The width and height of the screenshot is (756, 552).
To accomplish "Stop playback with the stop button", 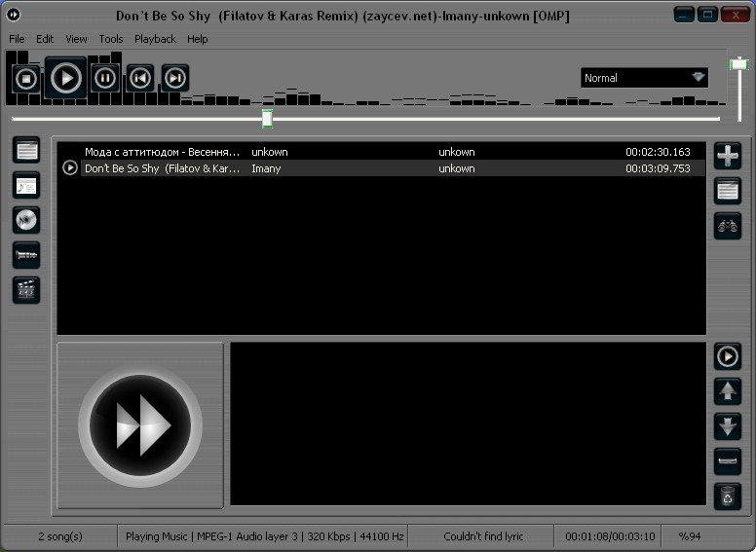I will [x=26, y=78].
